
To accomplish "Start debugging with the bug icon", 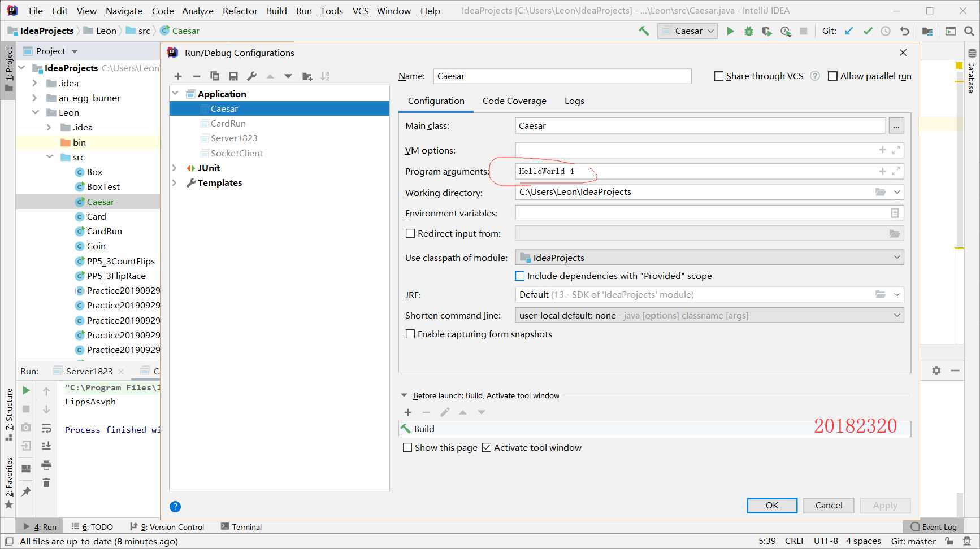I will [x=748, y=31].
